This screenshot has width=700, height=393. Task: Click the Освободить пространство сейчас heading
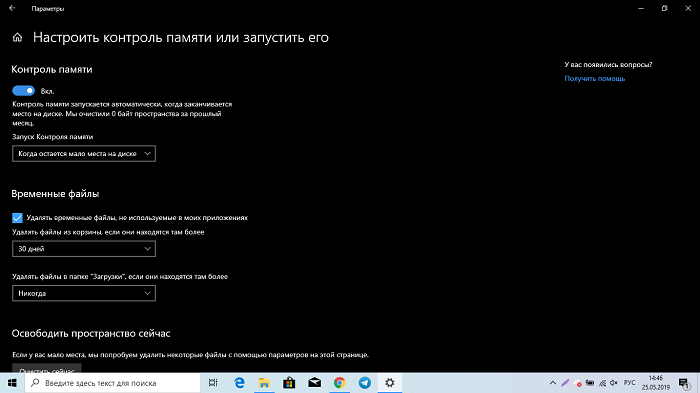click(91, 334)
